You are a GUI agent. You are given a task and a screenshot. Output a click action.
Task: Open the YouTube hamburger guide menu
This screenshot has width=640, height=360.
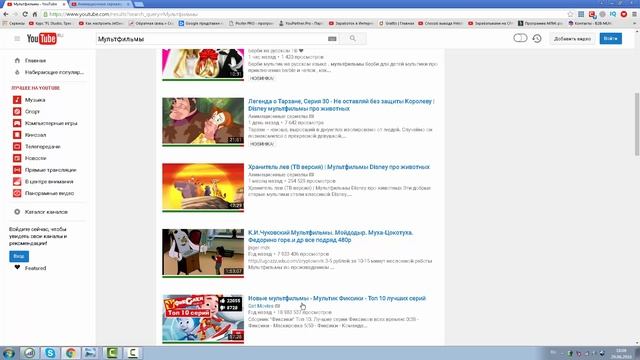point(17,39)
